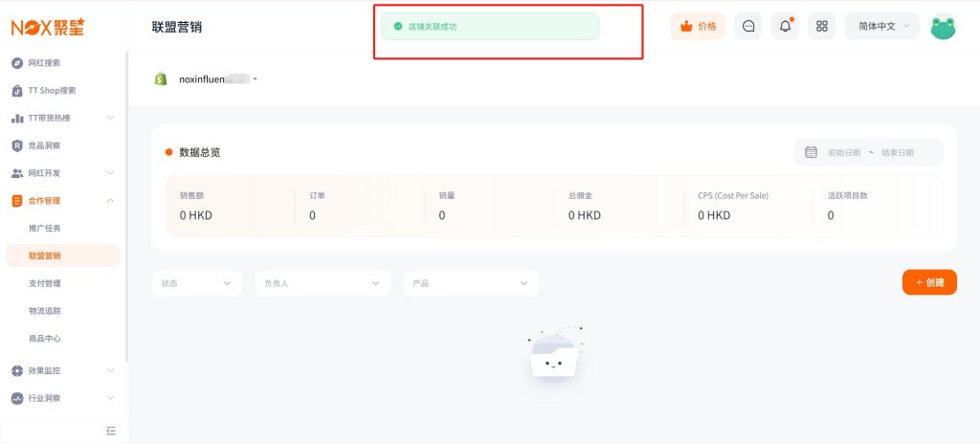
Task: Click the calendar icon in date range
Action: point(811,152)
